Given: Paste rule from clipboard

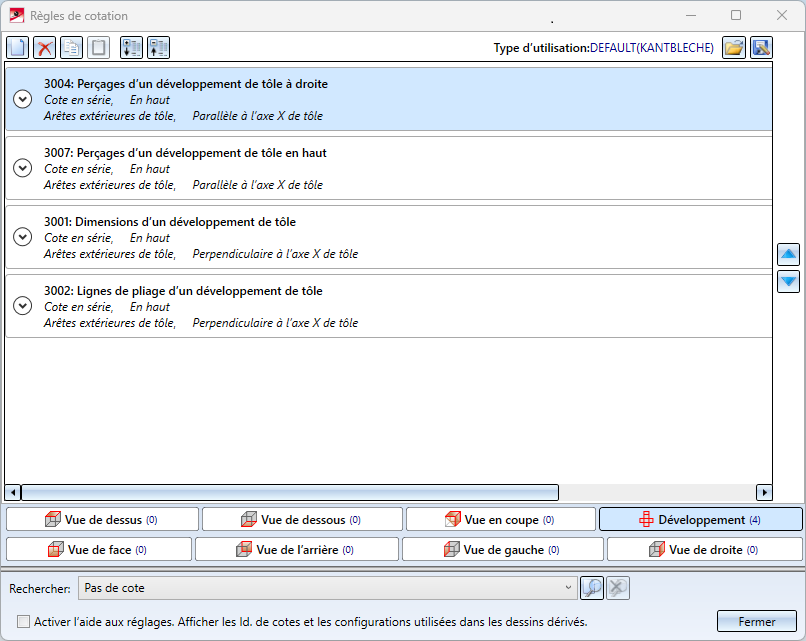Looking at the screenshot, I should [98, 48].
